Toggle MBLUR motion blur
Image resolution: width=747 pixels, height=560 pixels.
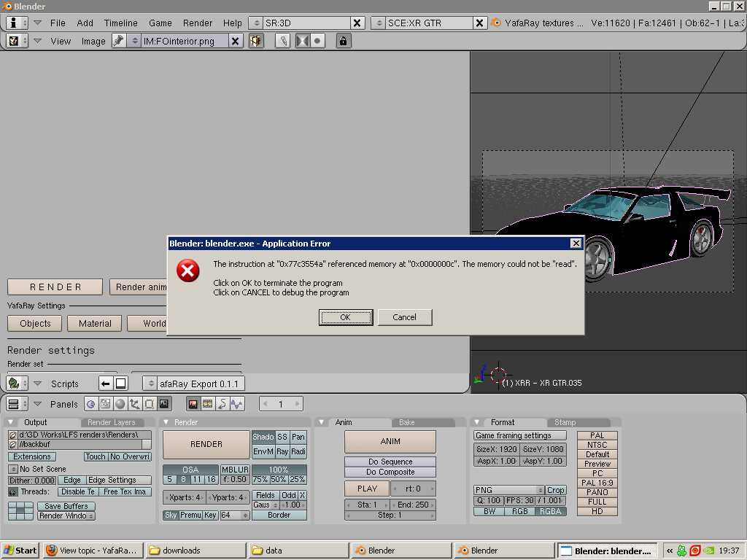(x=235, y=470)
